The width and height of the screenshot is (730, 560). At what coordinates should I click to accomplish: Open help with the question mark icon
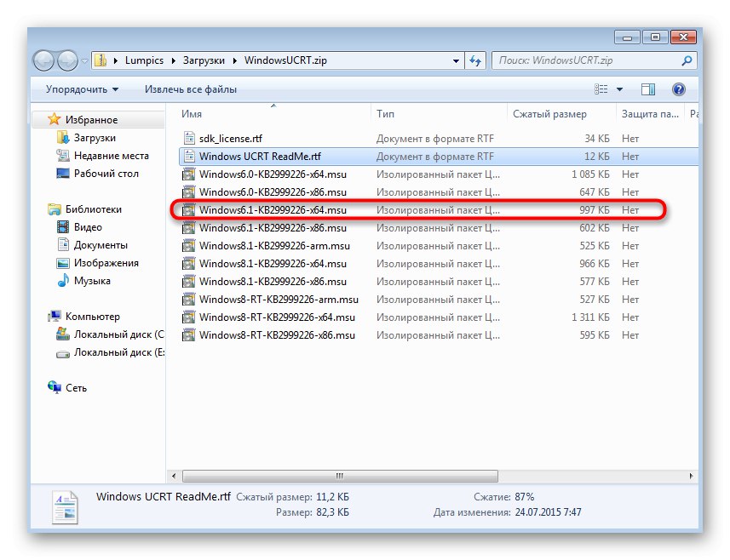point(679,89)
